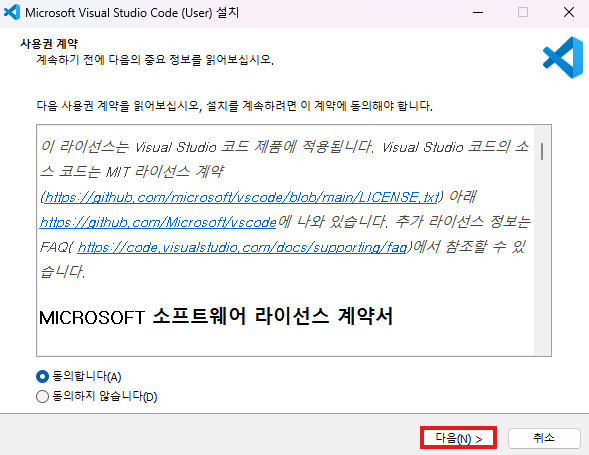Image resolution: width=589 pixels, height=455 pixels.
Task: Click the VS Code title bar icon
Action: click(12, 12)
